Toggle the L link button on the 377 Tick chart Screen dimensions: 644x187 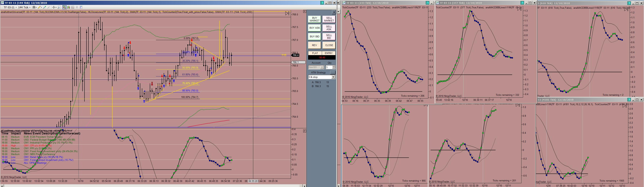tap(522, 3)
